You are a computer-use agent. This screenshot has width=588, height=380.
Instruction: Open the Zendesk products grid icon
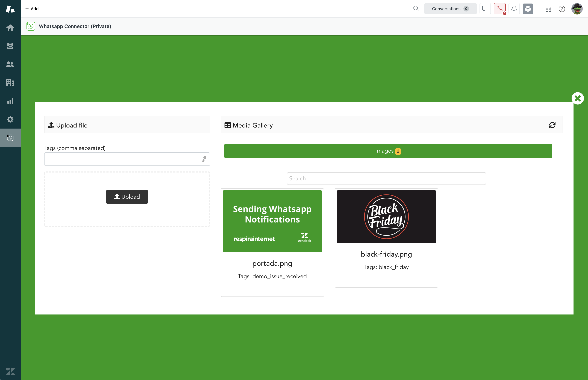tap(548, 9)
